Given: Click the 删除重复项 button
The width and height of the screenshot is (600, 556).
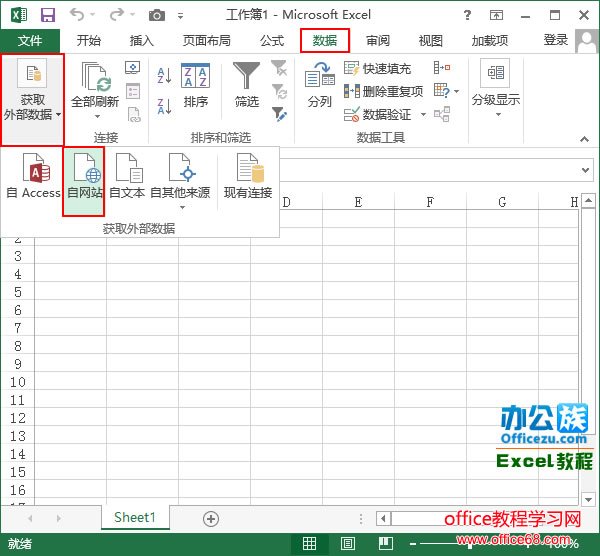Looking at the screenshot, I should pos(383,91).
